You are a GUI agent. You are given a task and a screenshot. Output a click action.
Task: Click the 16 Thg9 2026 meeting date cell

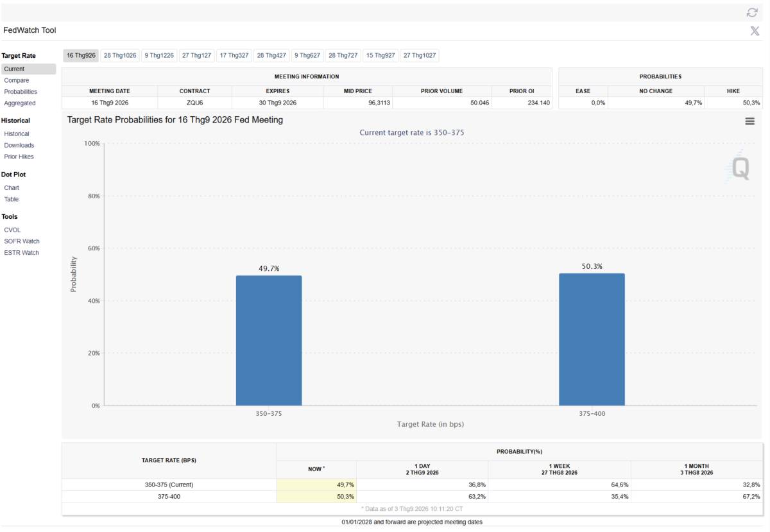click(110, 103)
